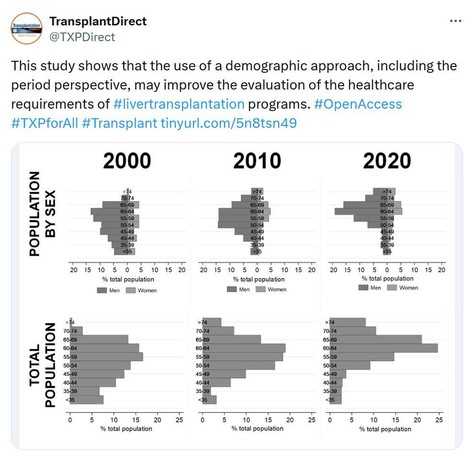Open the @TXPDirect handle link
Viewport: 476px width, 459px height.
click(x=82, y=37)
